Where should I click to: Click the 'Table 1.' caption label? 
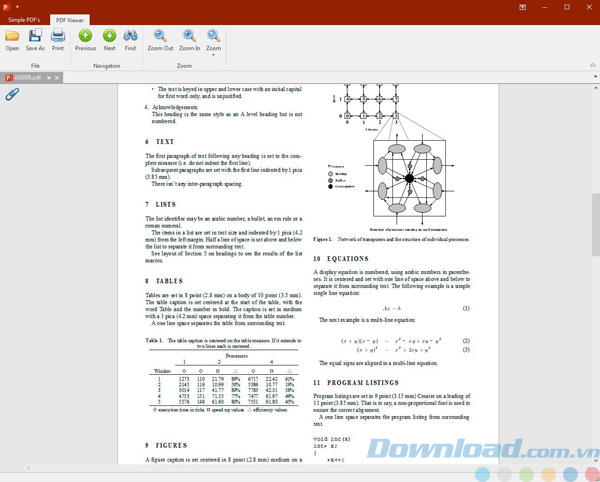click(x=154, y=340)
